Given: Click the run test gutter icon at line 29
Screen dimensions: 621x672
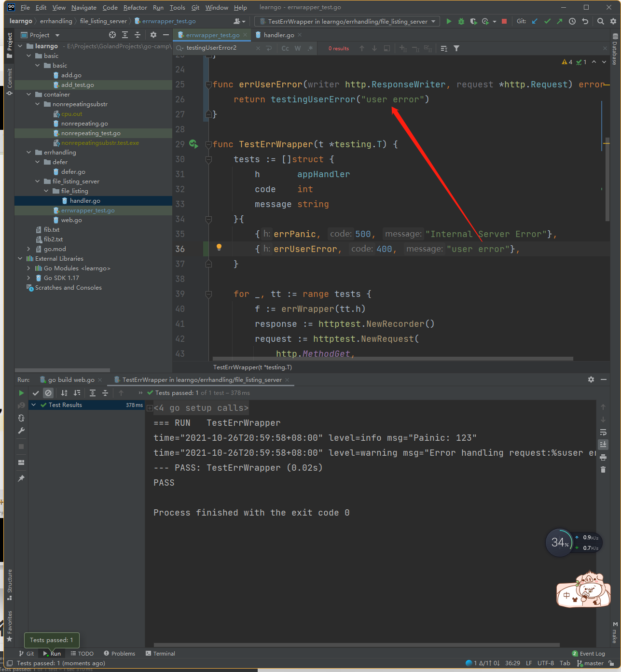Looking at the screenshot, I should pyautogui.click(x=193, y=144).
